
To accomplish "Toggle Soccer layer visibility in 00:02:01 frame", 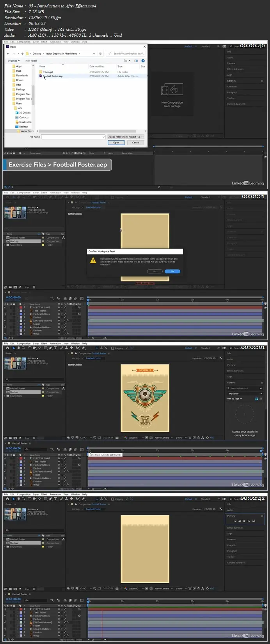I will point(5,475).
